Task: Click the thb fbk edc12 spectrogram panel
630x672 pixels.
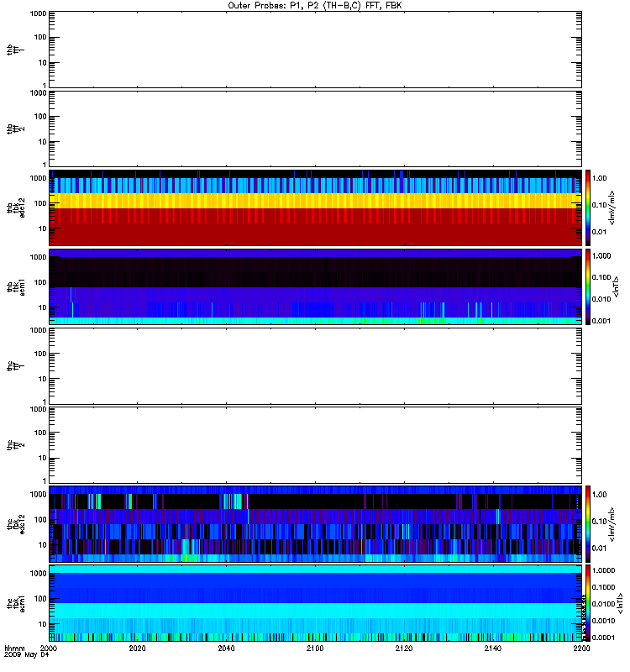Action: 316,207
